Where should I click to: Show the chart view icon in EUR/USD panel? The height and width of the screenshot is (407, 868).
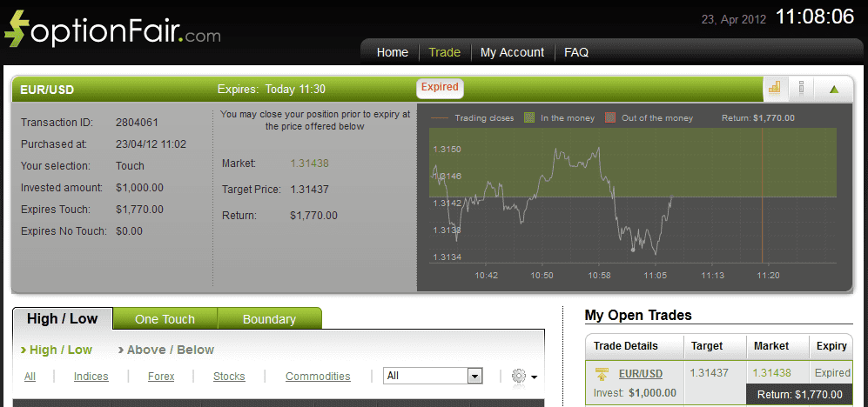(775, 89)
